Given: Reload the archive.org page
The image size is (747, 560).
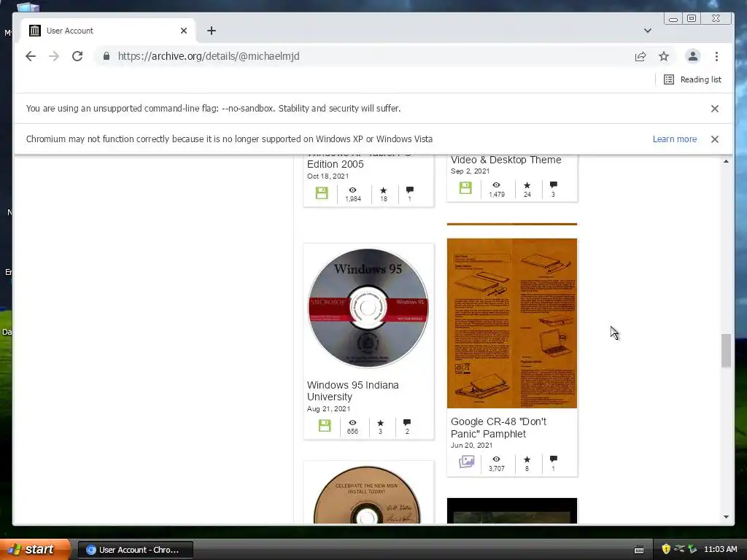Looking at the screenshot, I should tap(77, 56).
